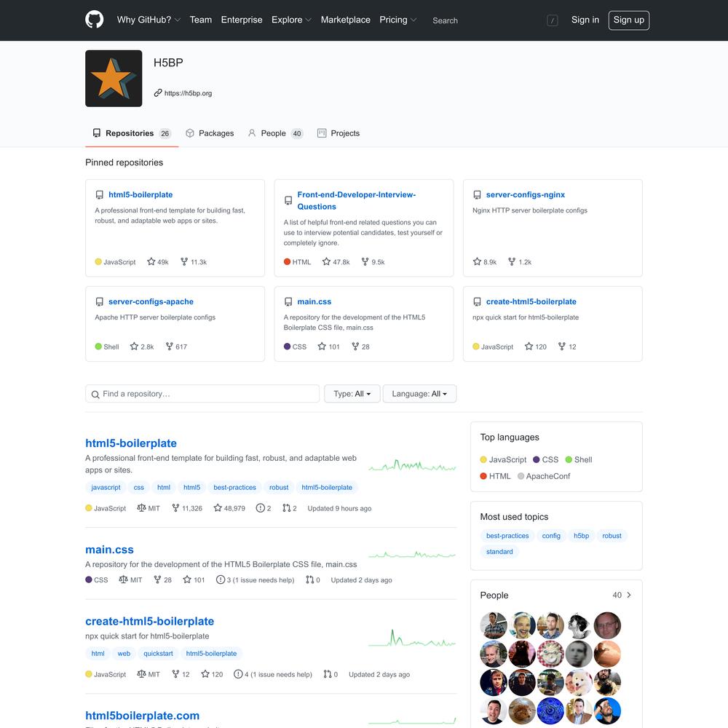Switch to the People tab
Viewport: 728px width, 728px height.
[276, 133]
